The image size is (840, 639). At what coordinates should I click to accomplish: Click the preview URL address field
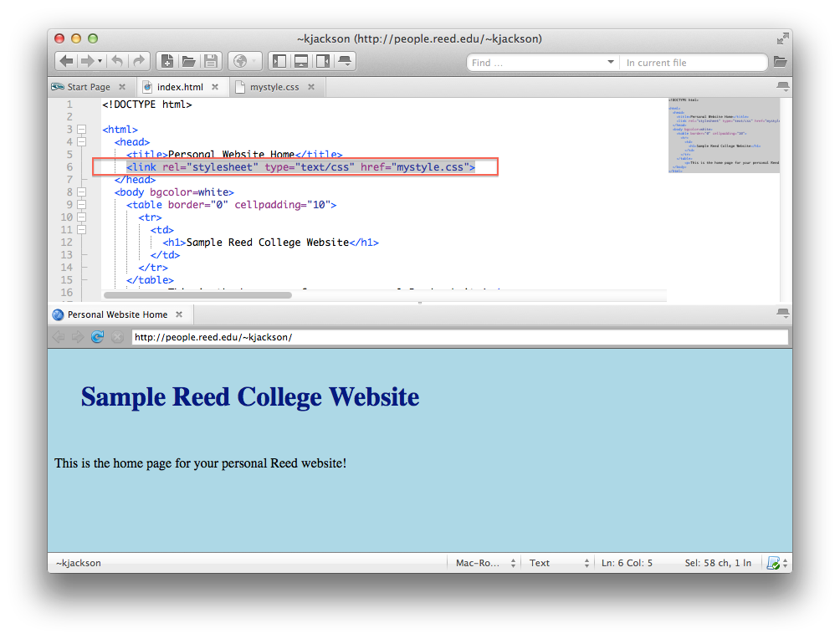tap(458, 337)
